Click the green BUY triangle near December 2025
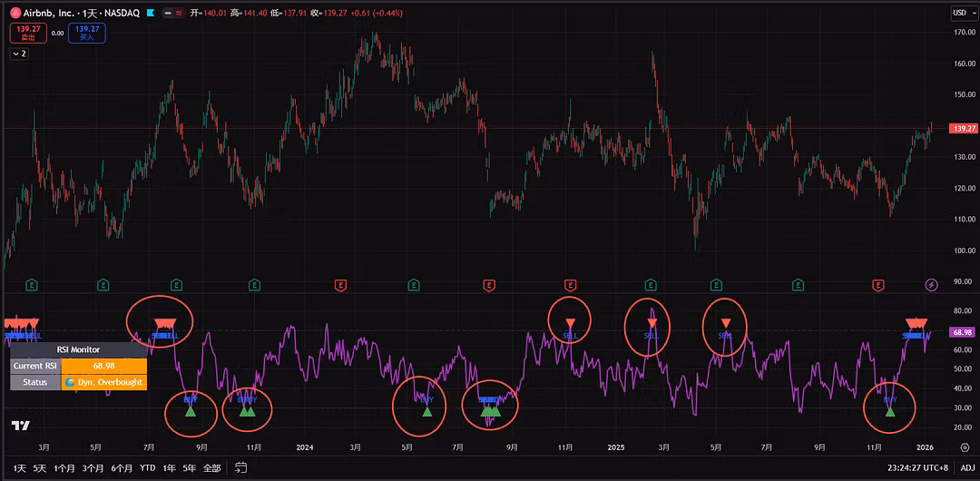The width and height of the screenshot is (980, 481). [x=890, y=411]
